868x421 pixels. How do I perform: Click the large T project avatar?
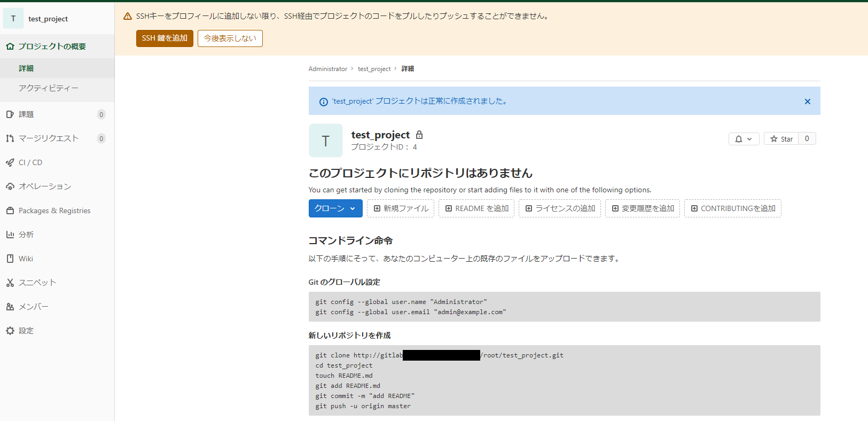[x=326, y=141]
